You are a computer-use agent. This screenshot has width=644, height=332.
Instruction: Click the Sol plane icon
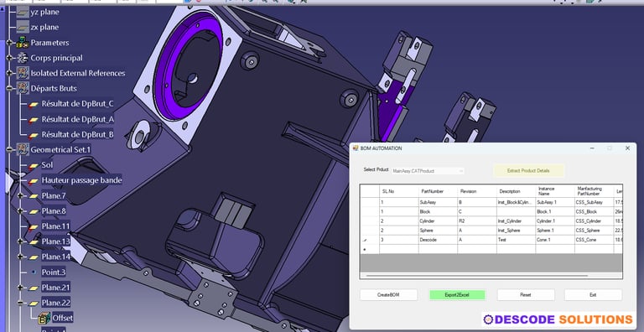point(34,166)
